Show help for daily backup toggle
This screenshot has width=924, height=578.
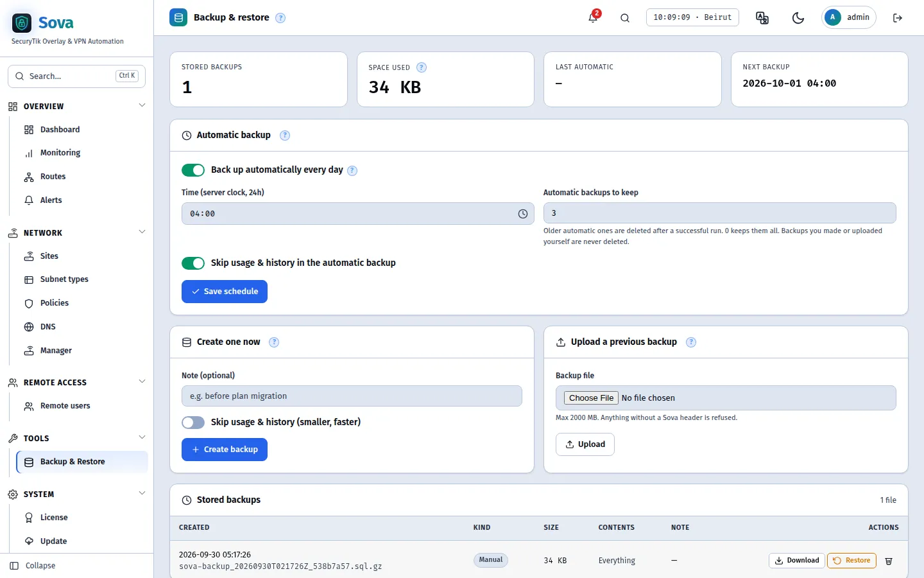[x=352, y=170]
